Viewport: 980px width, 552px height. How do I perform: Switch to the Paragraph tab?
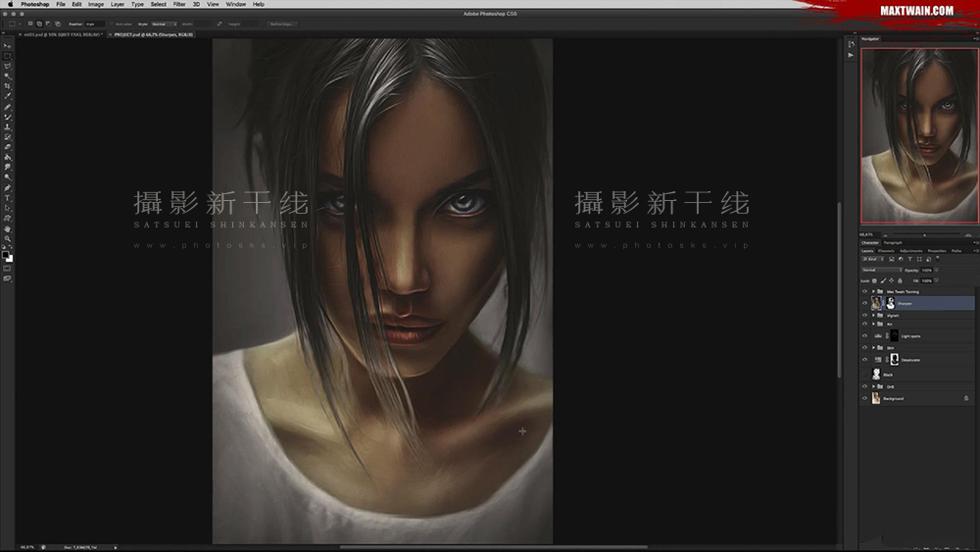click(893, 242)
